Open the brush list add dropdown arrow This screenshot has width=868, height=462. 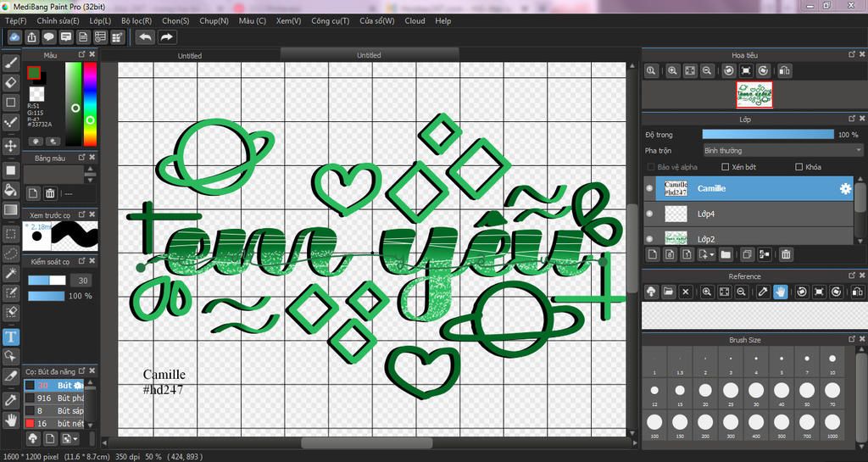tap(75, 439)
